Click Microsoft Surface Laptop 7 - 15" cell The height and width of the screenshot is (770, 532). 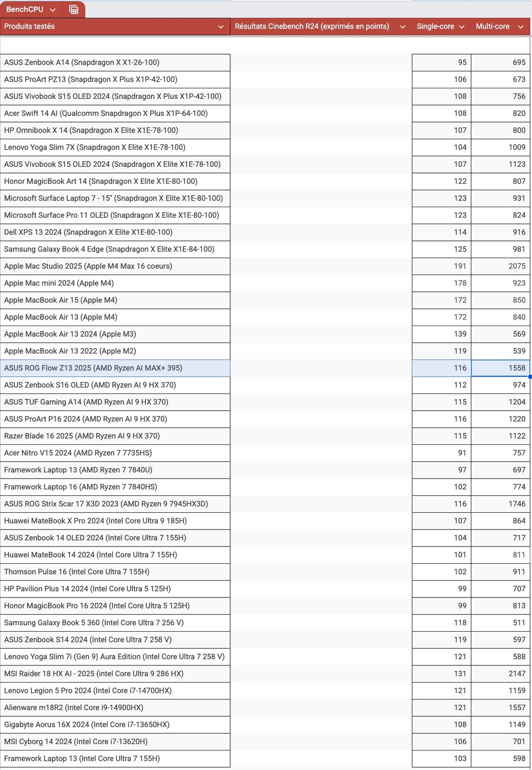coord(115,198)
